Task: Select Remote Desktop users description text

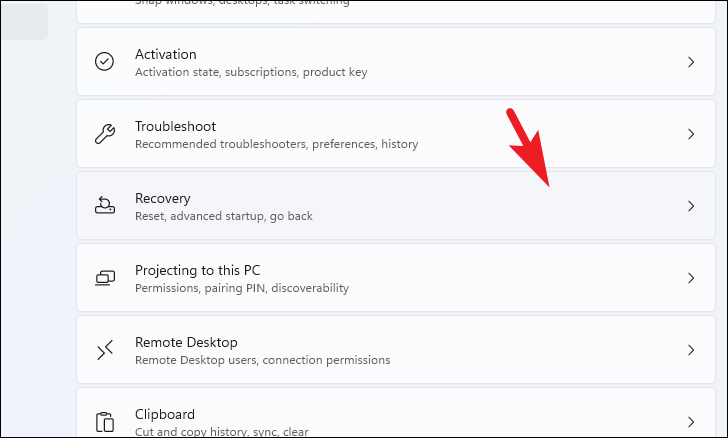Action: click(263, 360)
